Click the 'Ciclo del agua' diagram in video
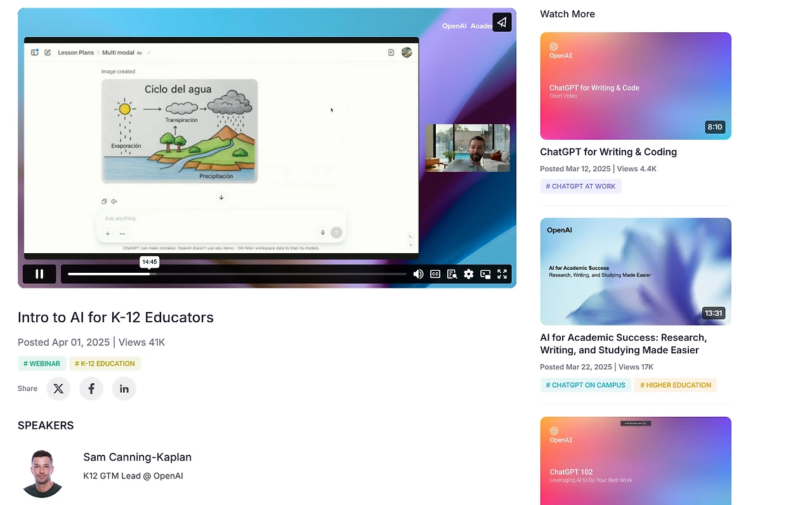This screenshot has width=812, height=505. [x=180, y=131]
